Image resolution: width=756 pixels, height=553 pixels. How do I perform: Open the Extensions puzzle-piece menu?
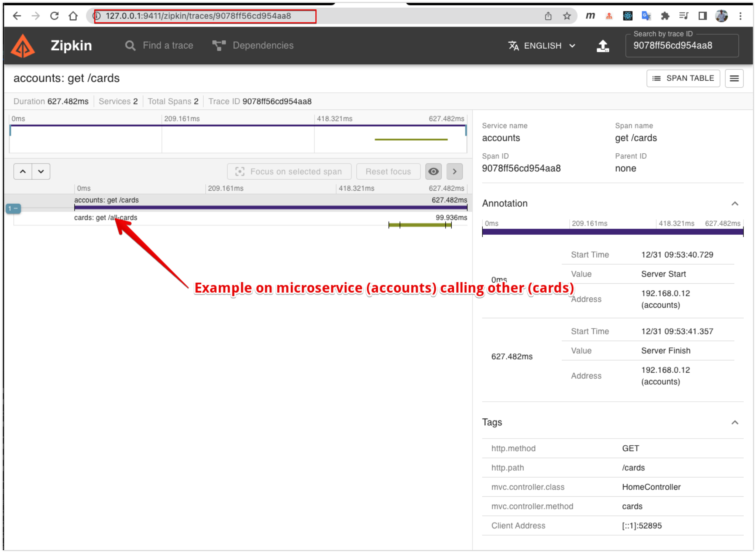pyautogui.click(x=665, y=16)
